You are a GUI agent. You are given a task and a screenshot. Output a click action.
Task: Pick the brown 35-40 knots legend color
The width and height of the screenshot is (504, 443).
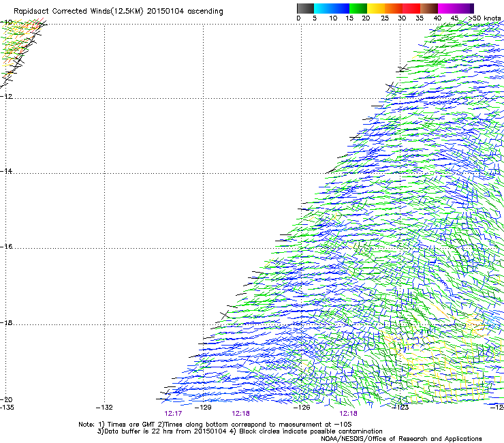point(429,8)
